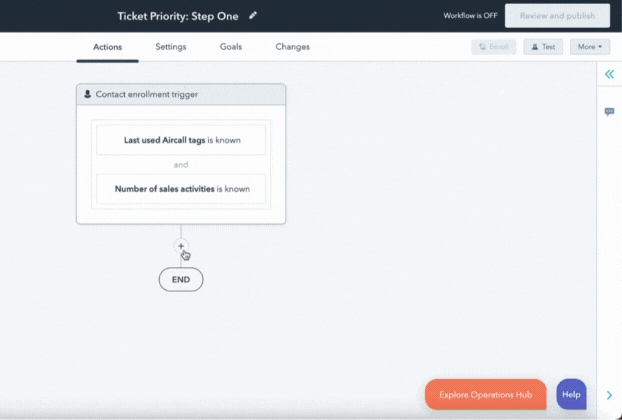Viewport: 622px width, 420px height.
Task: Open the comments speech bubble icon
Action: pyautogui.click(x=609, y=112)
